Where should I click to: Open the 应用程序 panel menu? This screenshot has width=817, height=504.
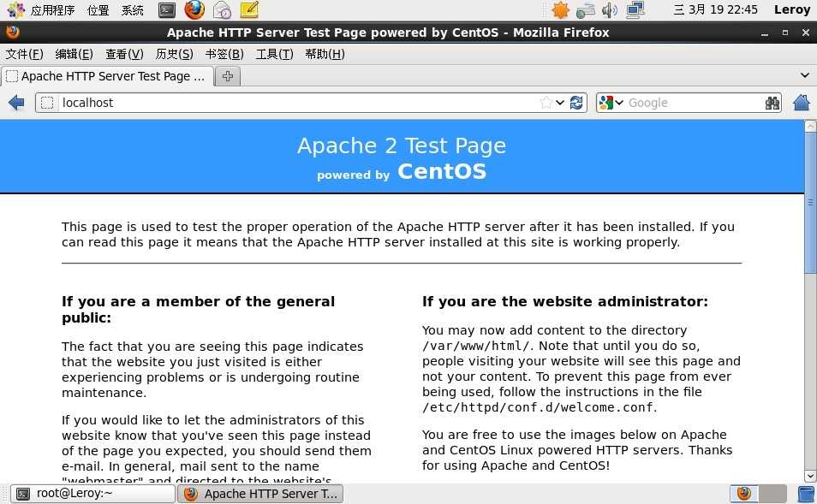52,10
